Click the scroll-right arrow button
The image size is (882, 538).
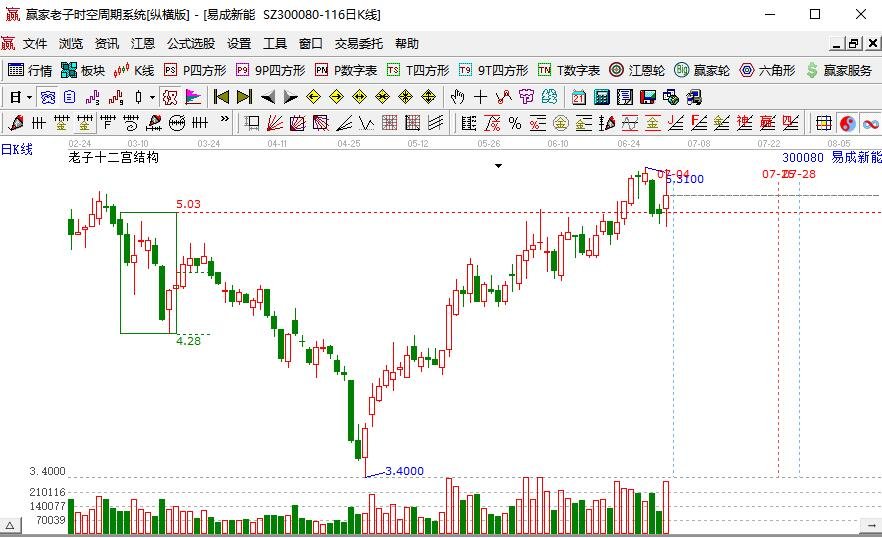pos(871,526)
